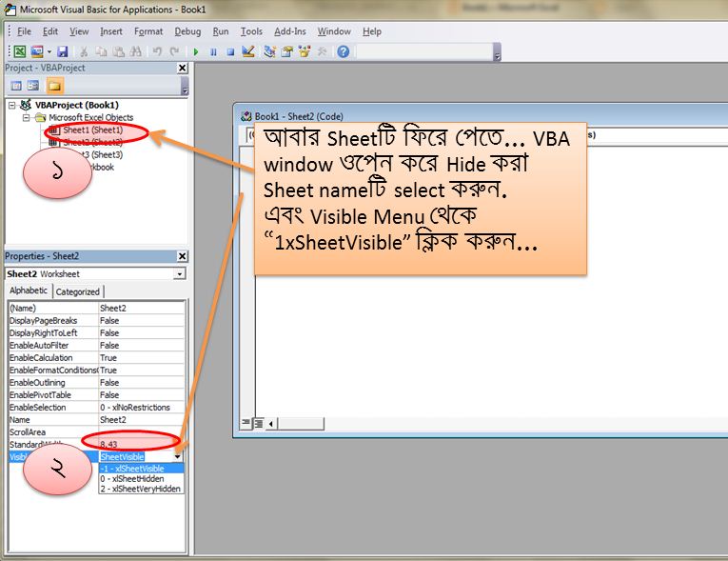The image size is (728, 561).
Task: Open toolbar options arrow on Standard toolbar
Action: click(x=497, y=52)
